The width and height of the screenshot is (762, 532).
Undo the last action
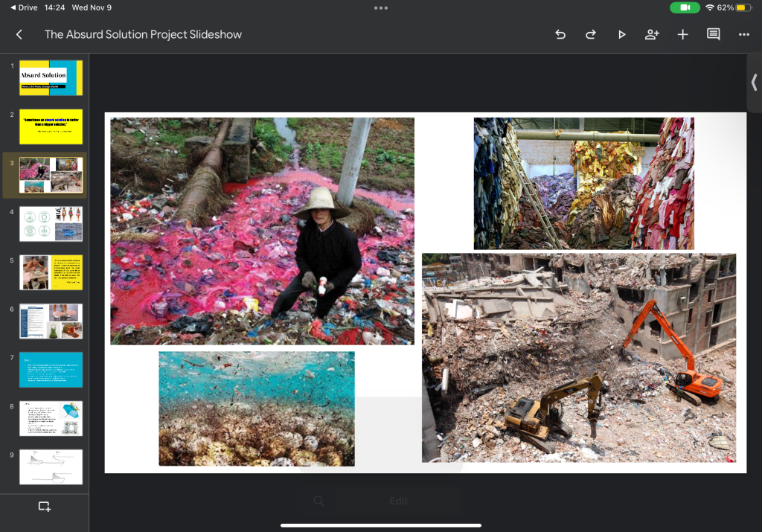560,34
